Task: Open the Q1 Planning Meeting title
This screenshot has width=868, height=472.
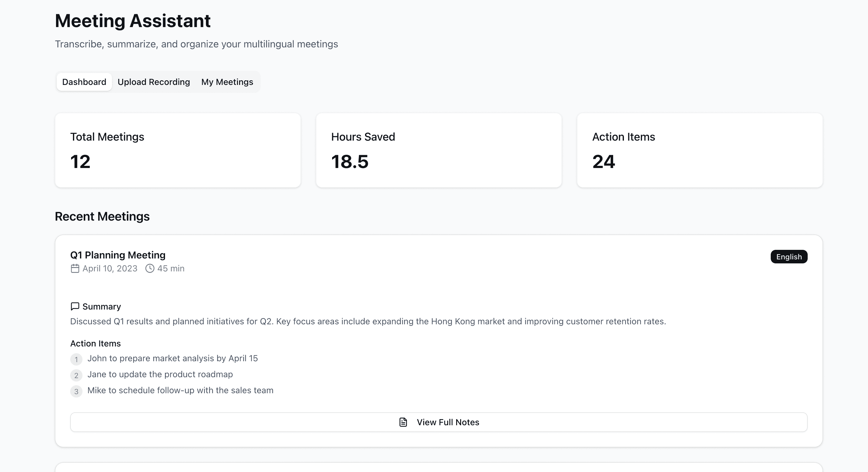Action: tap(118, 255)
